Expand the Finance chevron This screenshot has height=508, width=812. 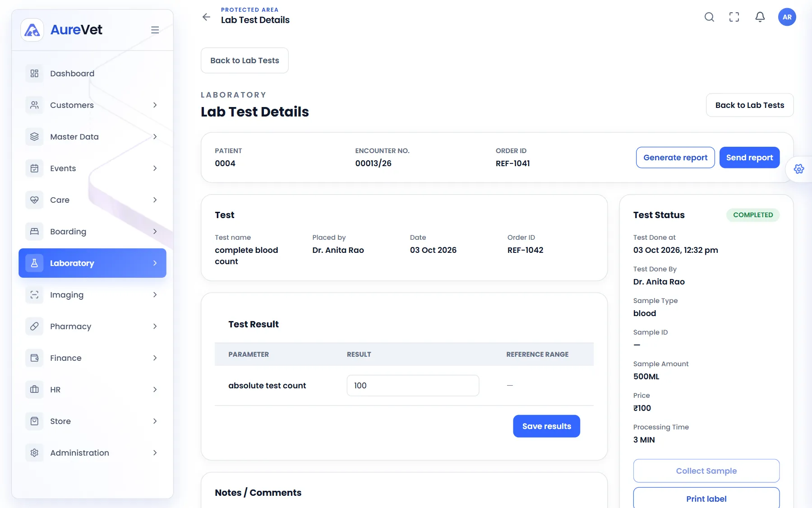(x=155, y=358)
